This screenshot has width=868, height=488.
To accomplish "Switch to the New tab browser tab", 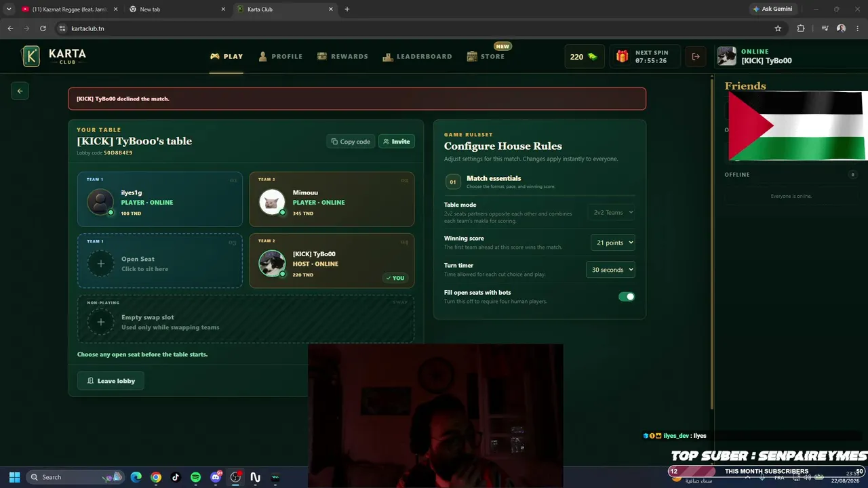I will click(x=177, y=9).
